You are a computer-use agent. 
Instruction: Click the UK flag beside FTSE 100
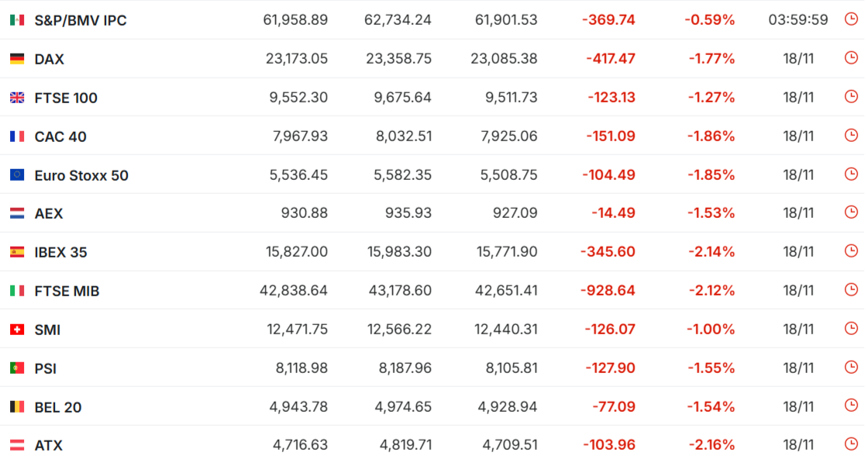pos(17,98)
